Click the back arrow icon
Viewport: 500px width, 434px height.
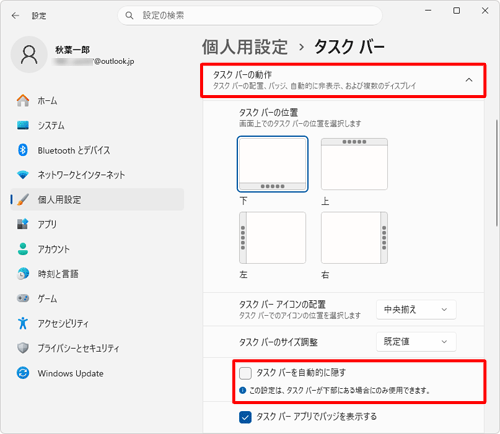(x=15, y=16)
